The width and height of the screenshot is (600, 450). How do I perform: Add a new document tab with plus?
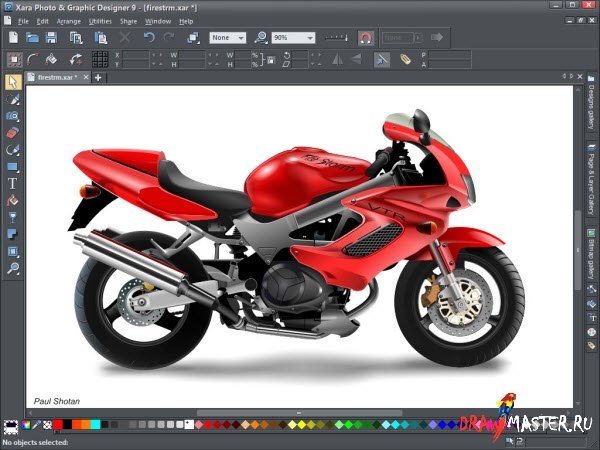pyautogui.click(x=98, y=78)
